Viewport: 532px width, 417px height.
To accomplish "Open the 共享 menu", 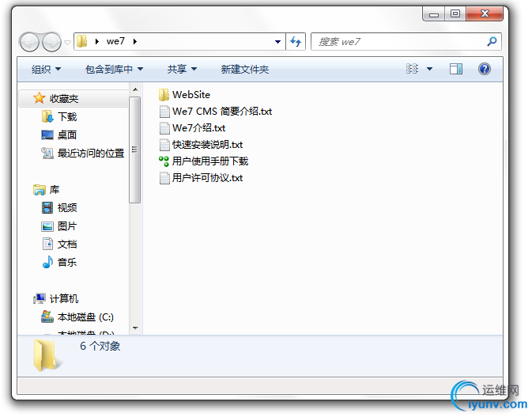I will click(182, 70).
